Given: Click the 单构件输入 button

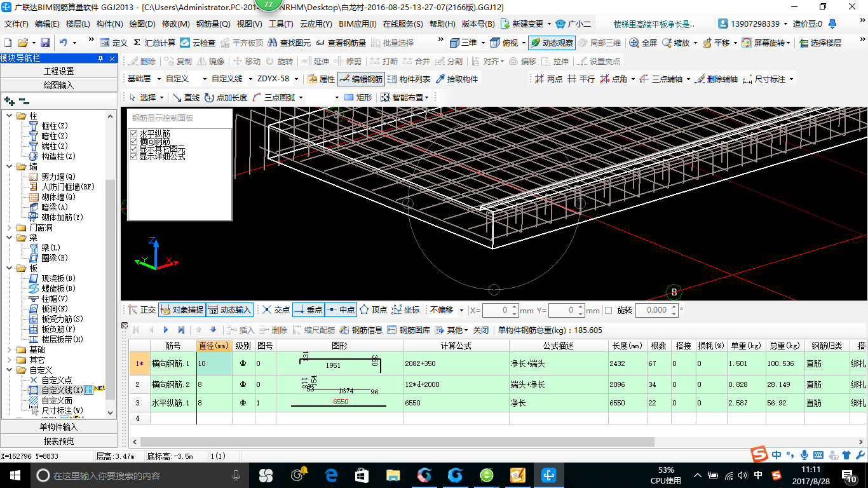Looking at the screenshot, I should point(58,427).
